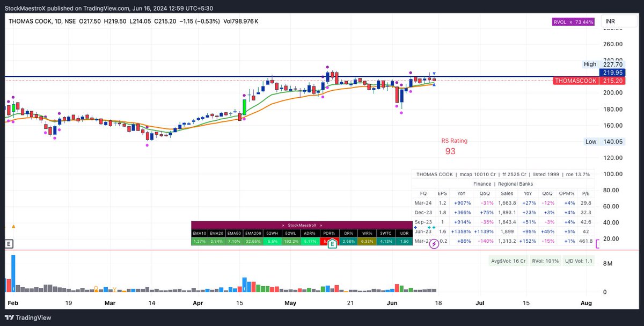Image resolution: width=644 pixels, height=326 pixels.
Task: Click the Apr label on time axis
Action: point(198,303)
